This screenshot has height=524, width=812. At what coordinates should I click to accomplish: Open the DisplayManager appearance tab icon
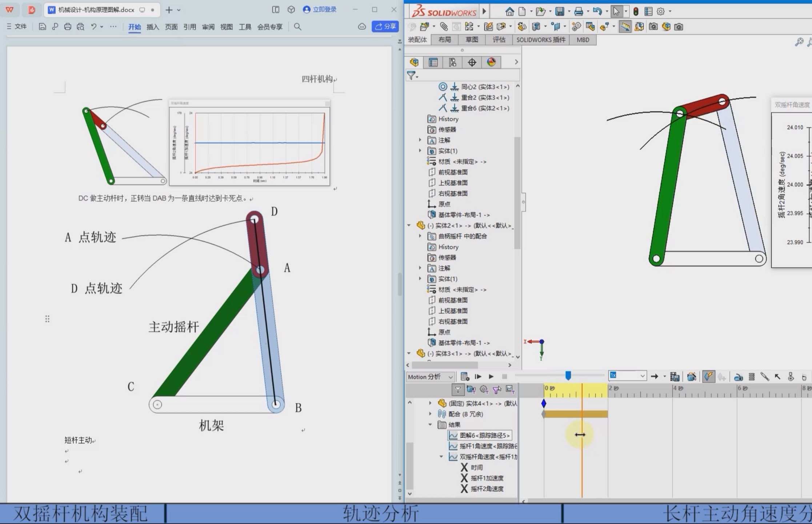[x=491, y=62]
